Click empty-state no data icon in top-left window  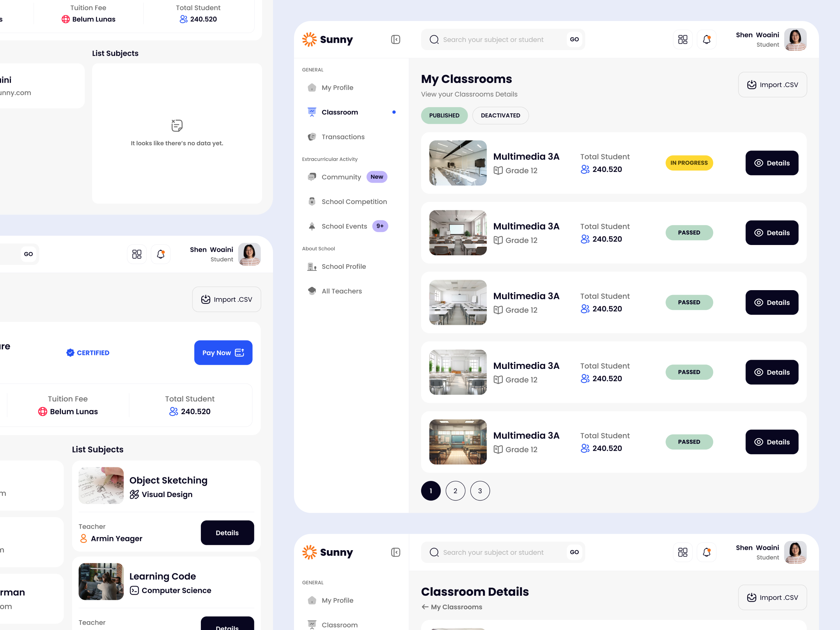tap(177, 125)
